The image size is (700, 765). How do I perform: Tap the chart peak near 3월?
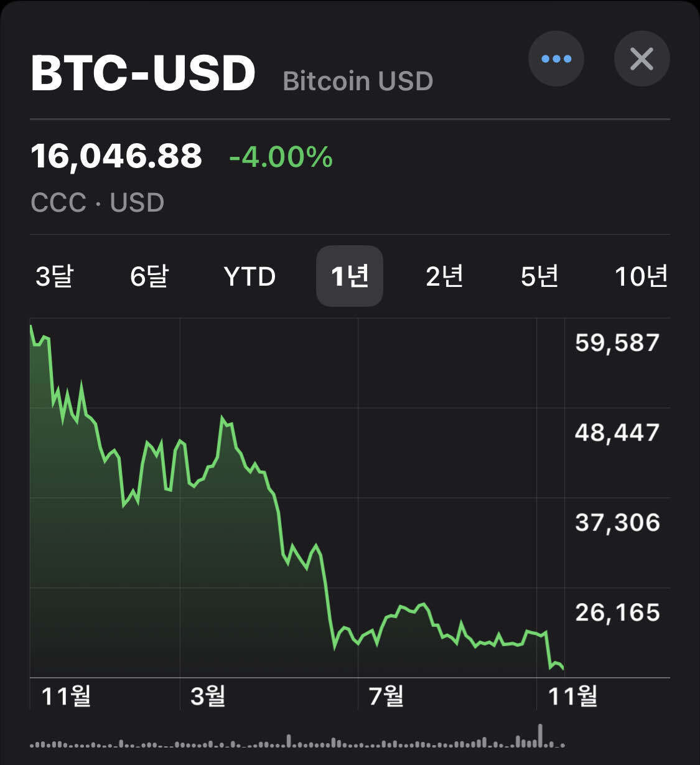pos(222,418)
